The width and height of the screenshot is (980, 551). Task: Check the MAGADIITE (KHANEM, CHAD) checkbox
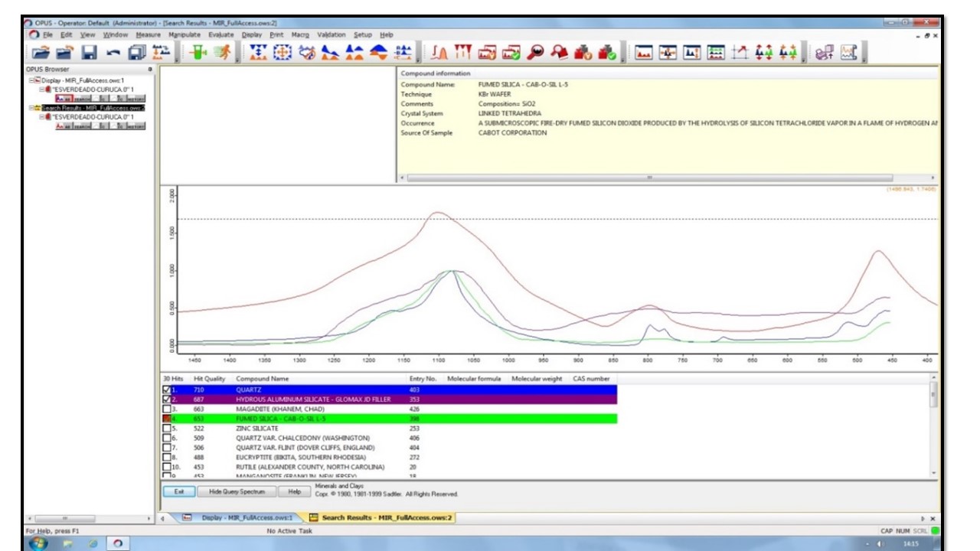168,409
